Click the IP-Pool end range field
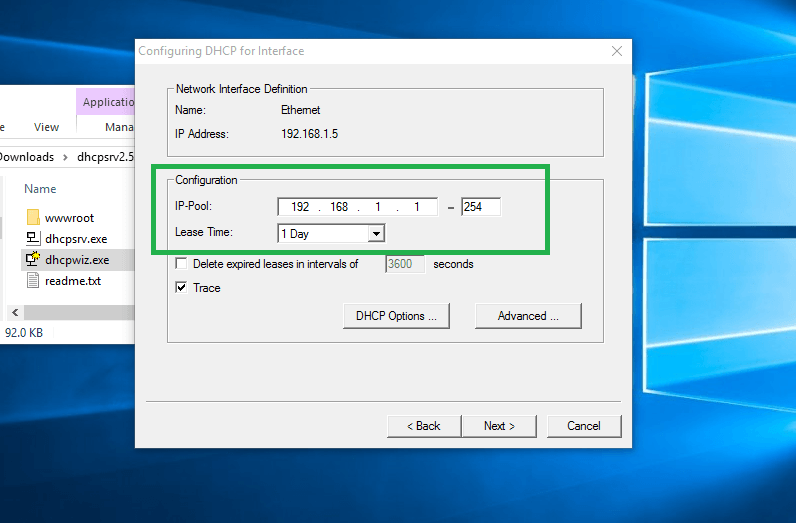This screenshot has height=523, width=796. [x=480, y=207]
